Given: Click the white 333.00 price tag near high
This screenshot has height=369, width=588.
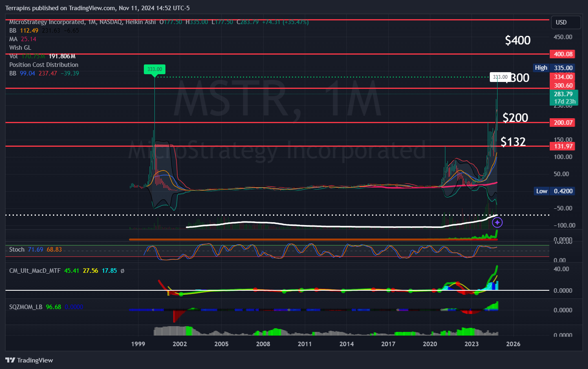Looking at the screenshot, I should click(x=500, y=77).
